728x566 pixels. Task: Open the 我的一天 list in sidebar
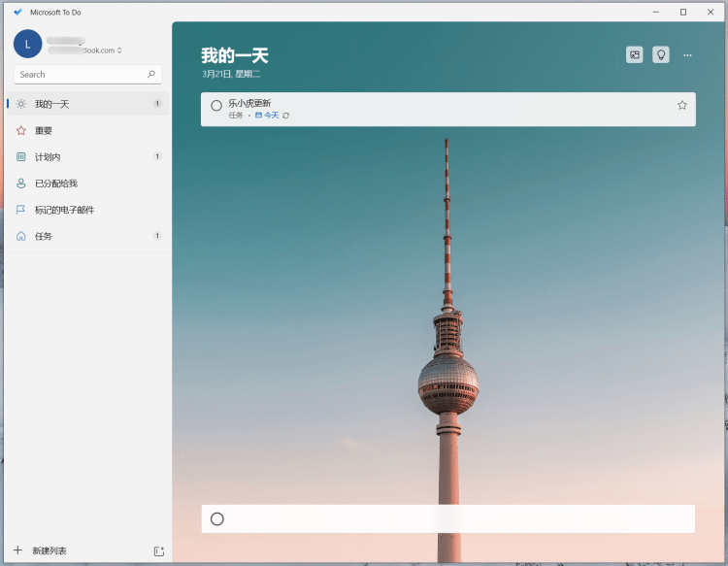pos(88,104)
